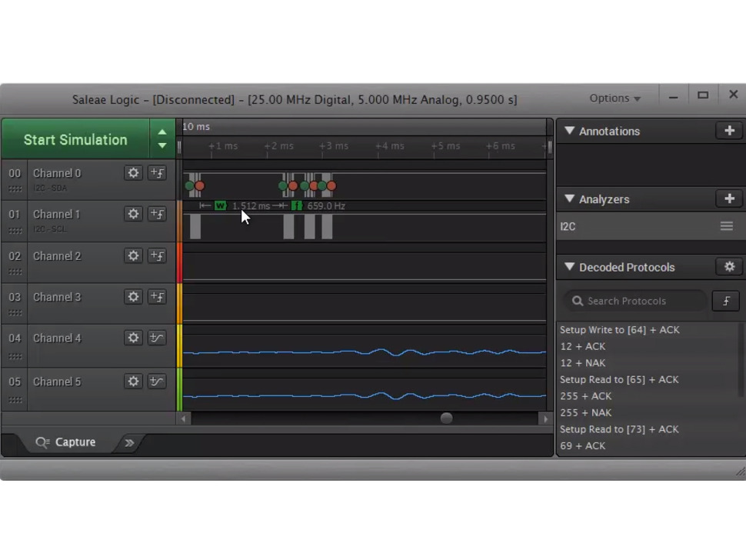Collapse the Decoded Protocols panel

569,266
